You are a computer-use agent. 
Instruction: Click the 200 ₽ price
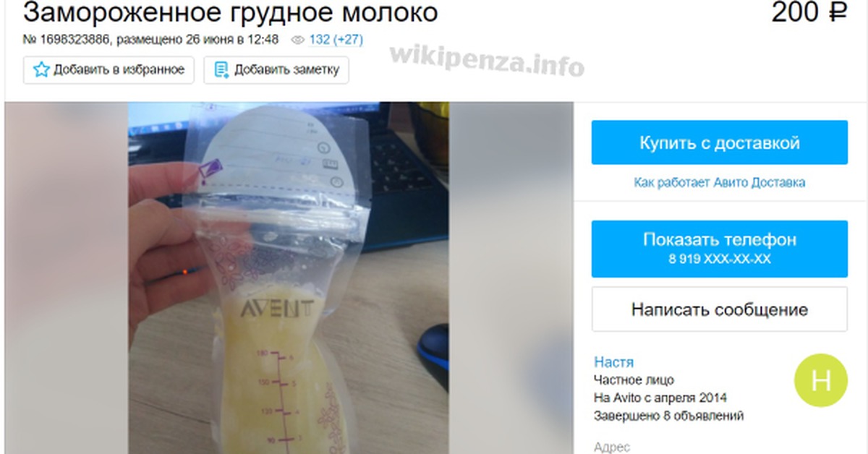[809, 12]
